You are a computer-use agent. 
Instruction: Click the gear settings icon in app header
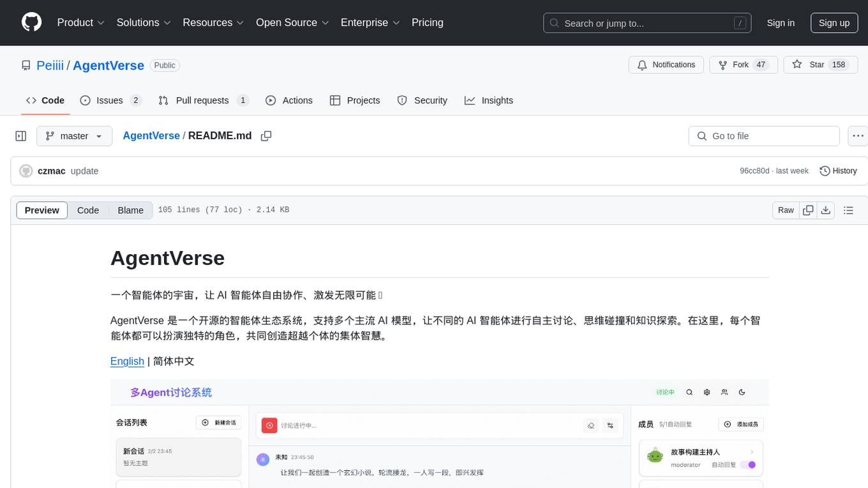point(707,392)
